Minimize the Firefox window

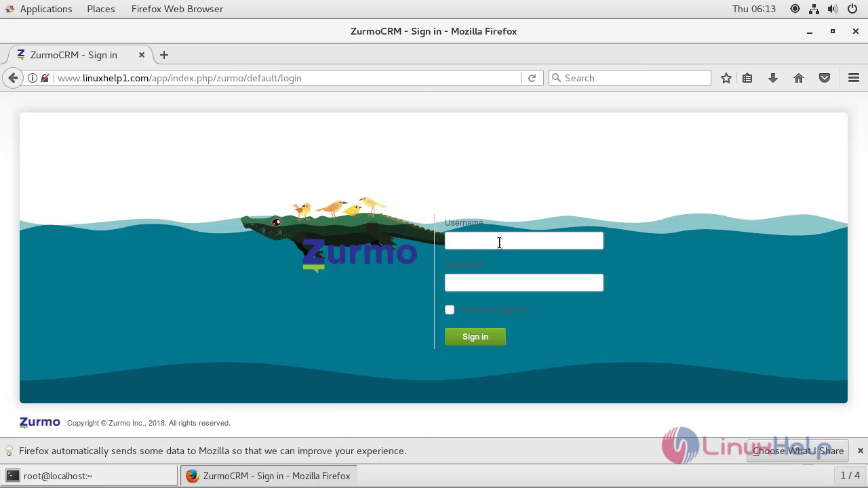click(x=810, y=32)
